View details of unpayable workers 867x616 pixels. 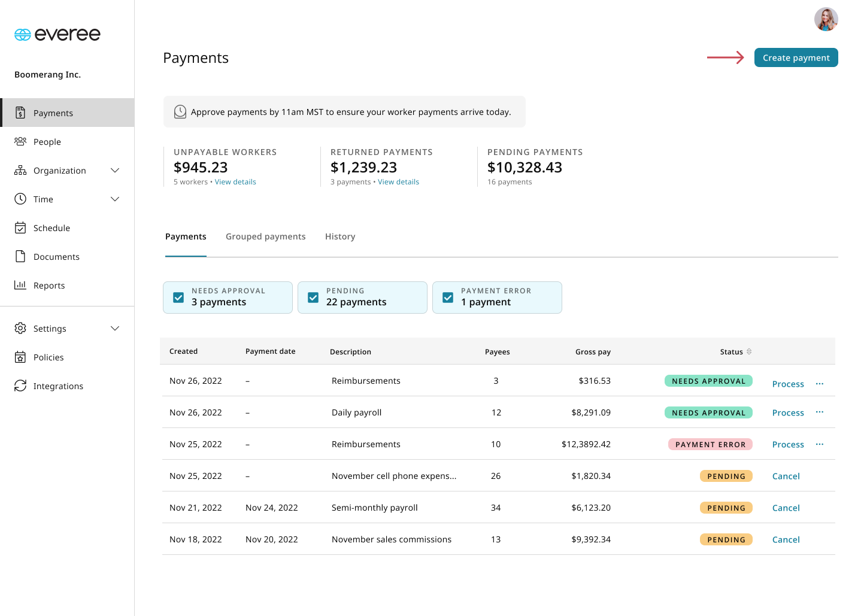[235, 182]
